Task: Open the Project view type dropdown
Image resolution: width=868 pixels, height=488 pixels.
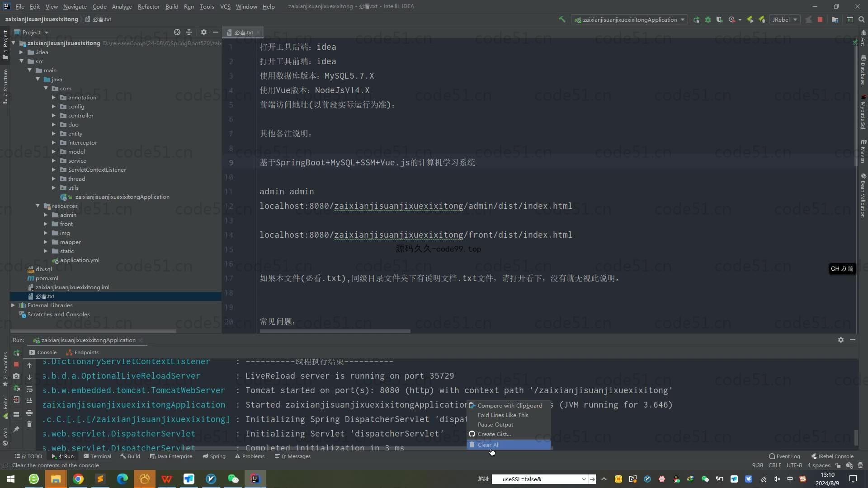Action: tap(31, 32)
